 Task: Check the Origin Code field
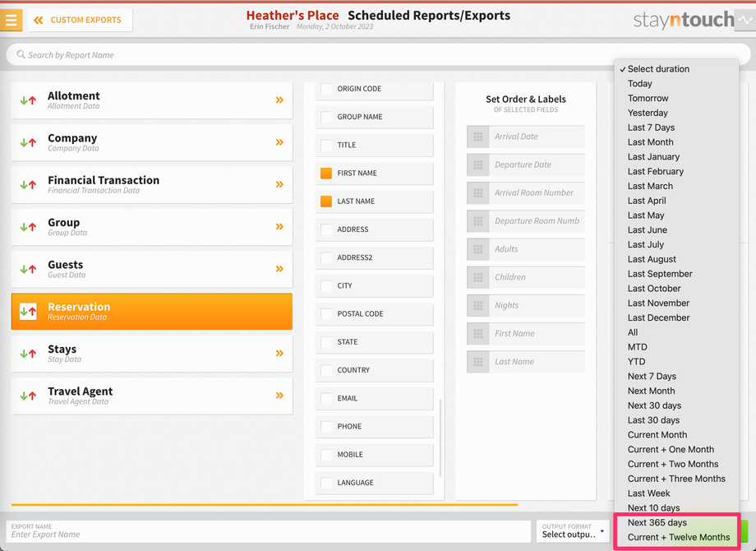coord(326,89)
